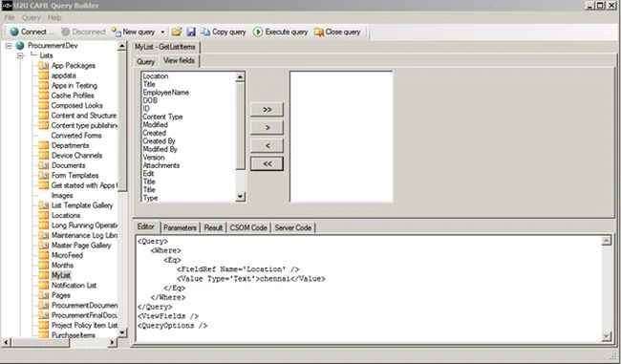Image resolution: width=621 pixels, height=364 pixels.
Task: Click the Apps in Testing folder icon
Action: (44, 85)
